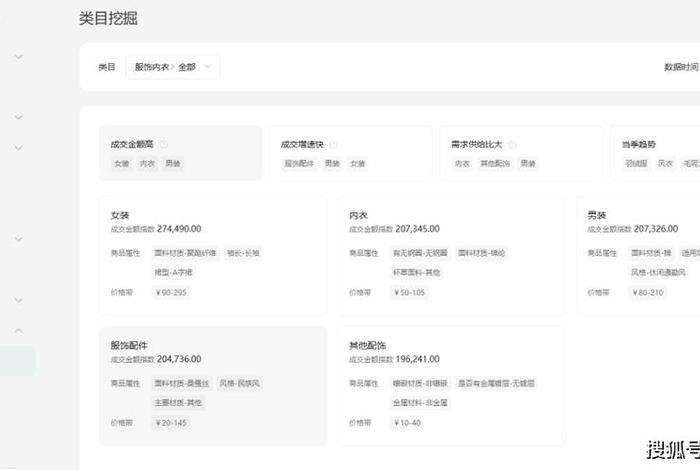The height and width of the screenshot is (470, 700).
Task: Select the ¥90-295 price band
Action: click(x=171, y=293)
